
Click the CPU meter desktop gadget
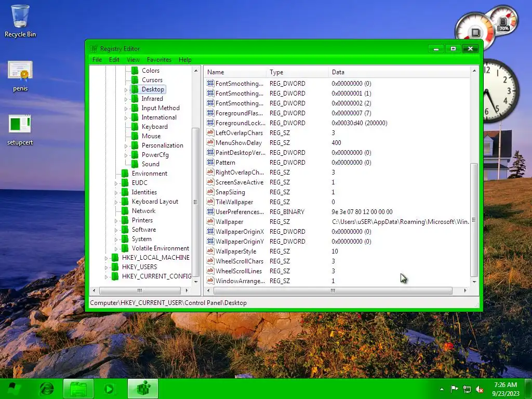click(x=475, y=31)
